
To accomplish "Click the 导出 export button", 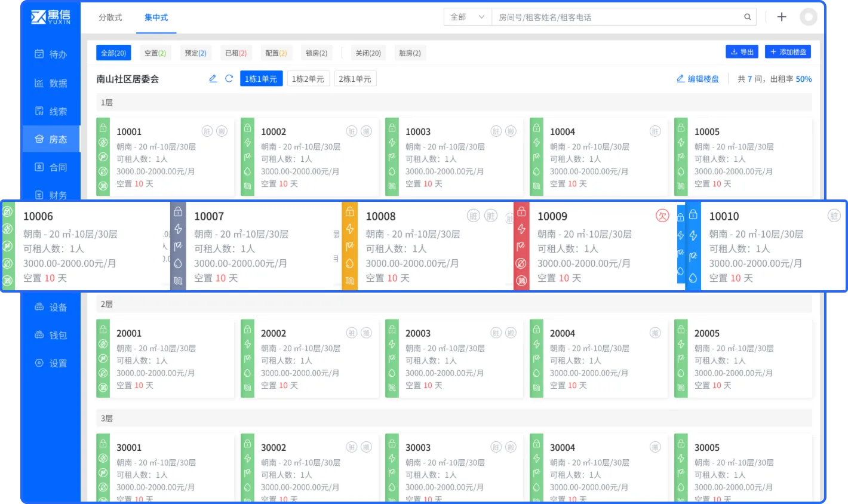I will 742,52.
